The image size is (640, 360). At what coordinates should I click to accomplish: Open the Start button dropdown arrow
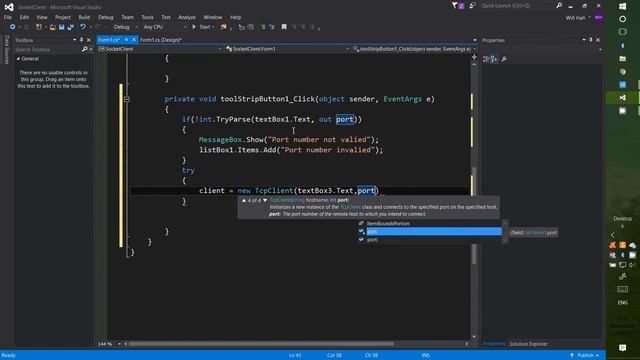213,27
